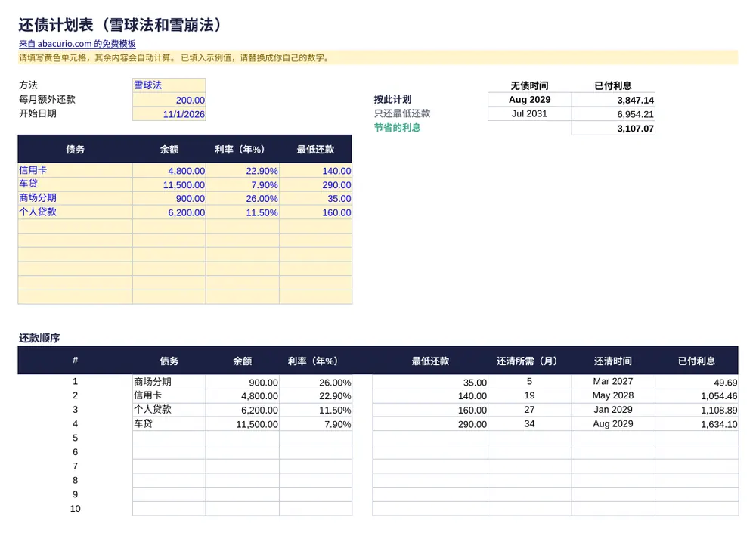Click the payoff date May 2028
This screenshot has height=533, width=756.
tap(613, 395)
